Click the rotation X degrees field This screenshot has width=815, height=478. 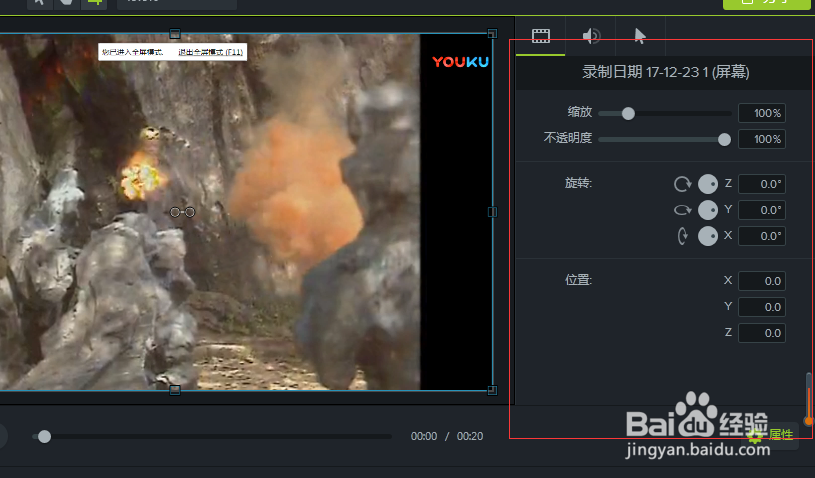tap(762, 236)
